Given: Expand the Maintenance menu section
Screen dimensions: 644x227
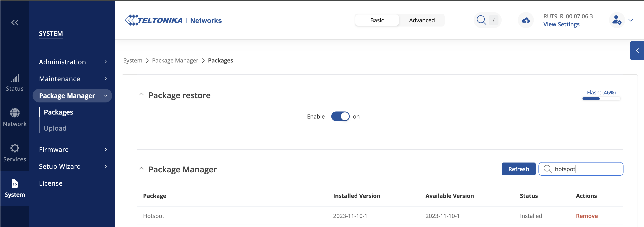Looking at the screenshot, I should (x=72, y=78).
